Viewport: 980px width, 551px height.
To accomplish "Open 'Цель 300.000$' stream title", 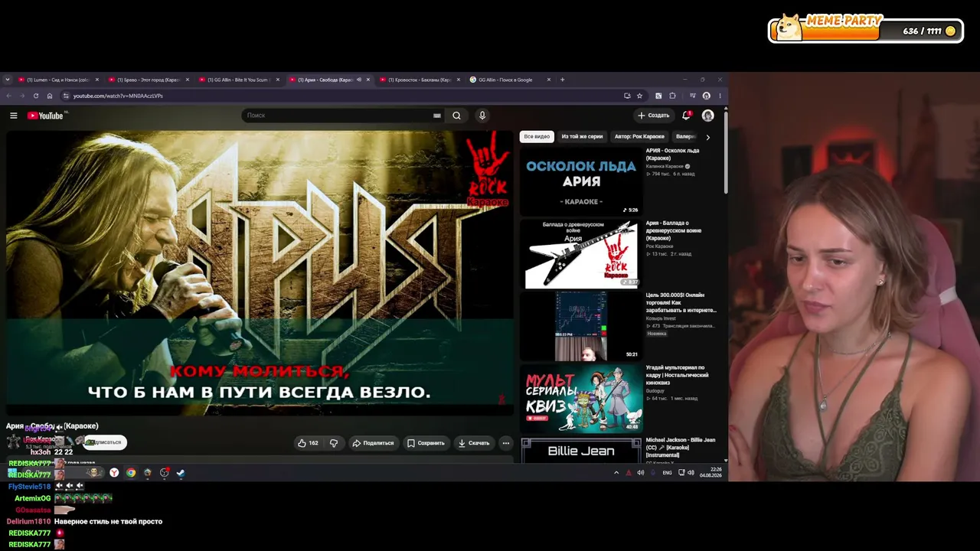I will click(681, 302).
